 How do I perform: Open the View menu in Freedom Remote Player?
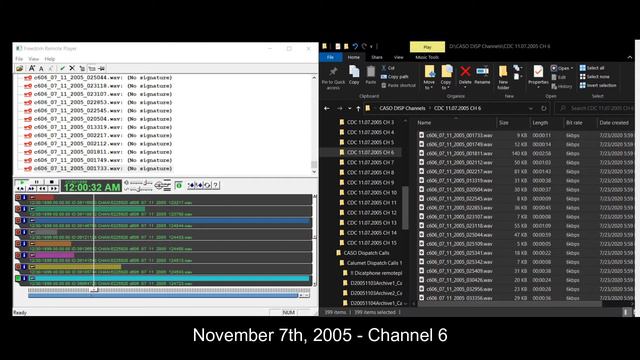pyautogui.click(x=33, y=59)
